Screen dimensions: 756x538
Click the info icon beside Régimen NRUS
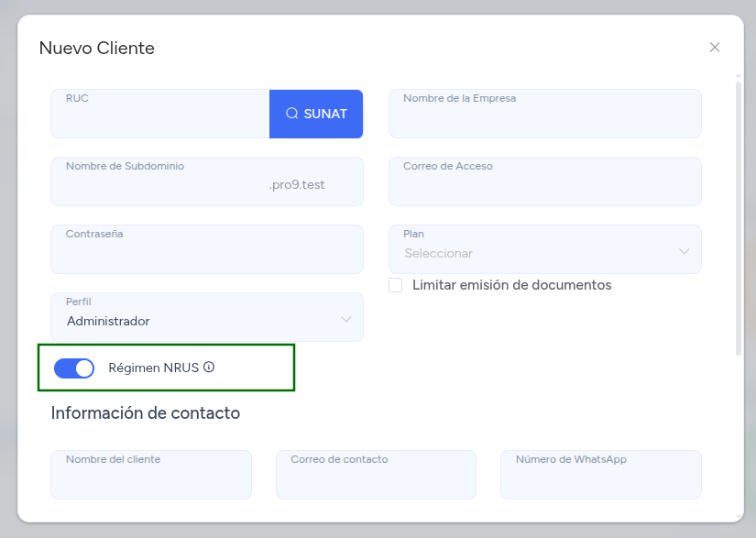click(209, 368)
